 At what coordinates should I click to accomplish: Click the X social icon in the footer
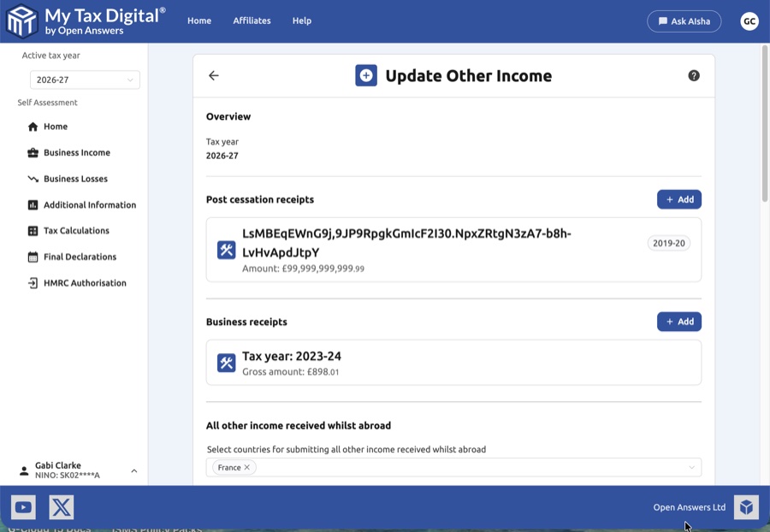[x=62, y=506]
